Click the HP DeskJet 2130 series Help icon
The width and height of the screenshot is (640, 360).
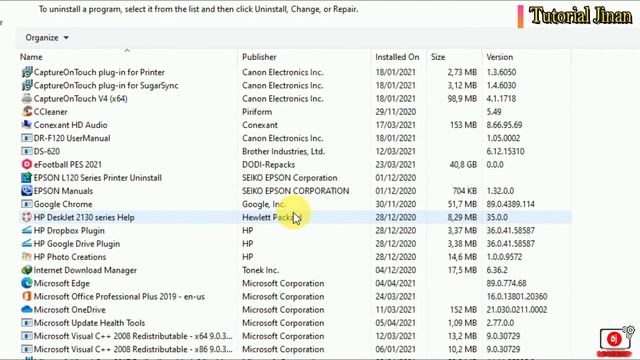click(x=27, y=217)
